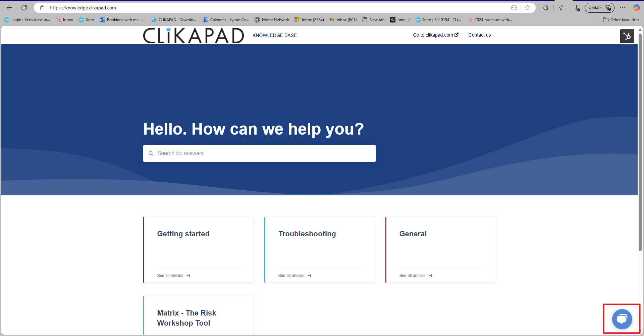The image size is (644, 336).
Task: Open New tab bookmark
Action: point(373,20)
